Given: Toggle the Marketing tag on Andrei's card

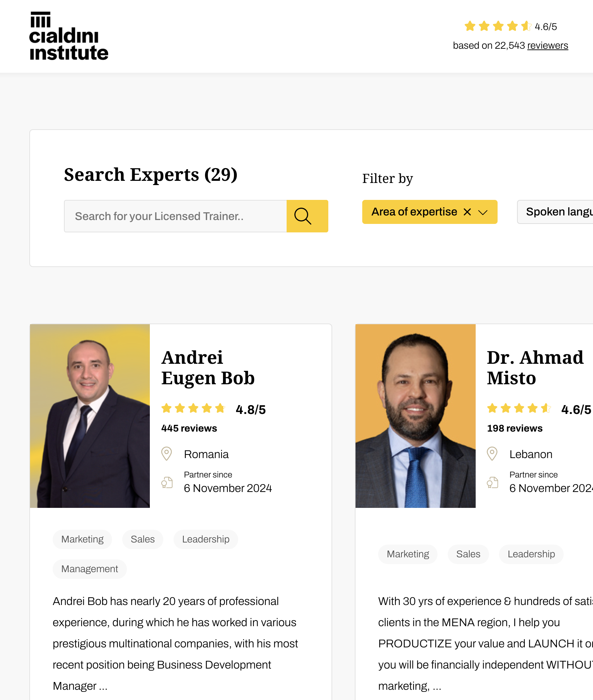Looking at the screenshot, I should point(82,539).
